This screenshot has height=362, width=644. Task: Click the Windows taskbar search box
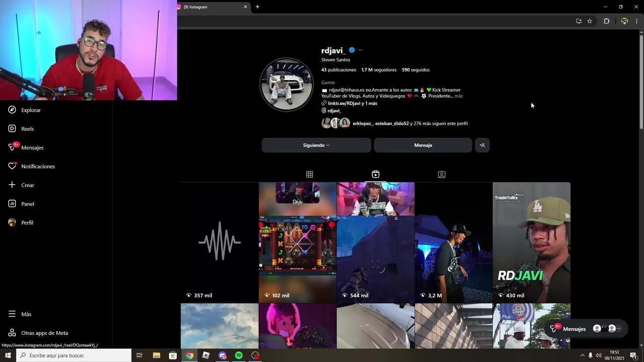point(73,355)
